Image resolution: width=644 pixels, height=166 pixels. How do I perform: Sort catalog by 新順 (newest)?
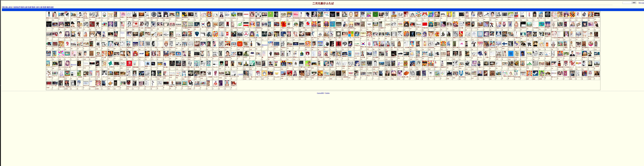(22, 7)
